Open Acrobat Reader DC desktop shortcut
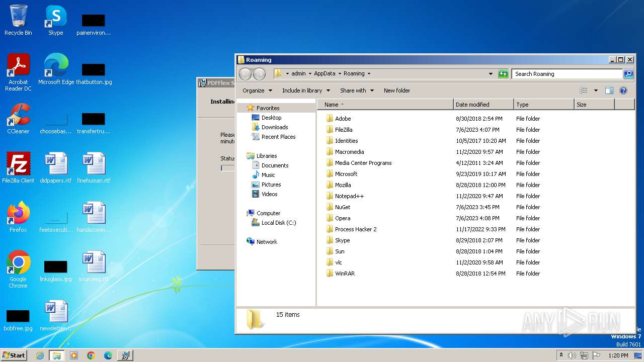Screen dimensions: 644x362 click(x=18, y=72)
